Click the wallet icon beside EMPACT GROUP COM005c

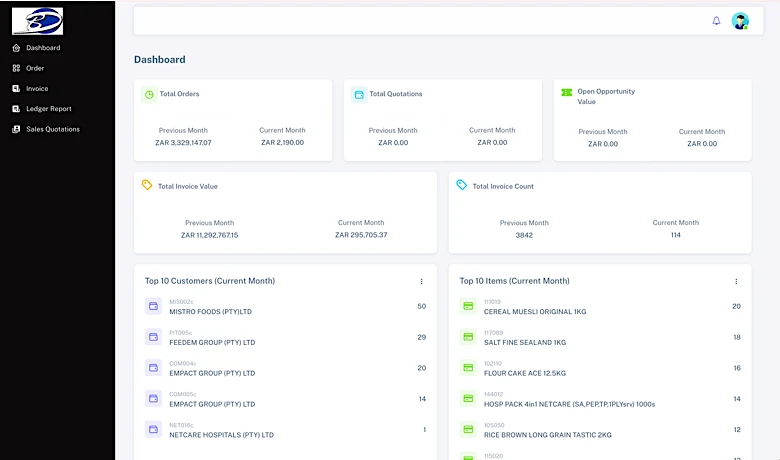coord(153,399)
